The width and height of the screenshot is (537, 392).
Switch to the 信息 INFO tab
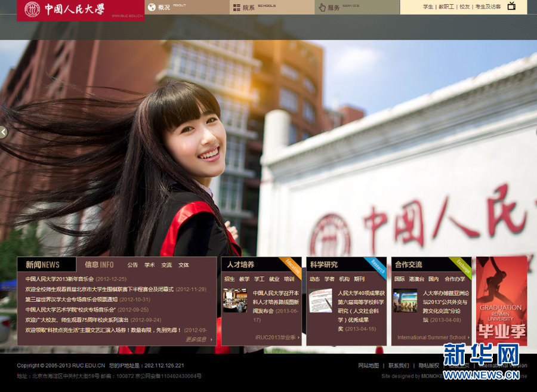click(99, 264)
